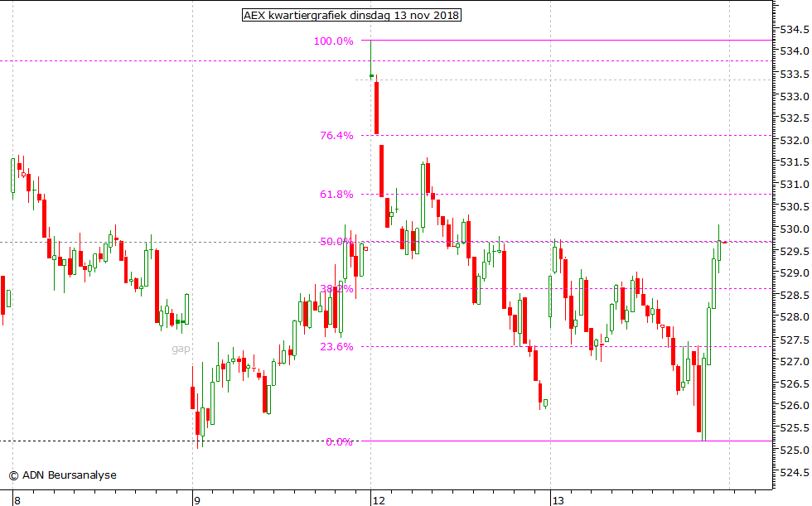Click the chart title AEX kwartiergrafiek dinsdag 13 nov 2018

[x=351, y=16]
